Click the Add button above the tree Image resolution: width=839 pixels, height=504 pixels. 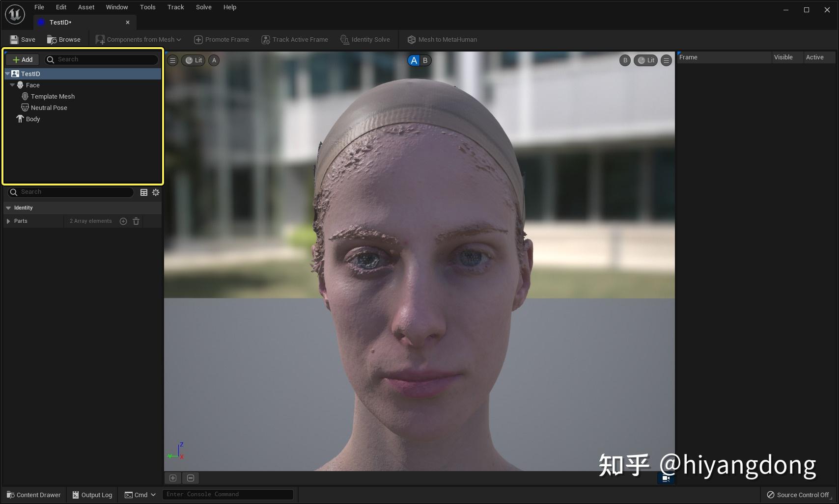point(22,59)
